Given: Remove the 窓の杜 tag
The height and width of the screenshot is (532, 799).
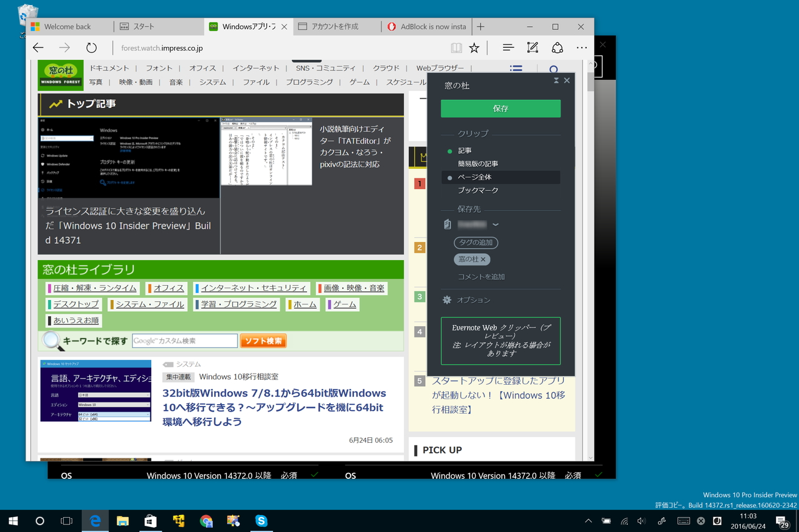Looking at the screenshot, I should point(483,259).
